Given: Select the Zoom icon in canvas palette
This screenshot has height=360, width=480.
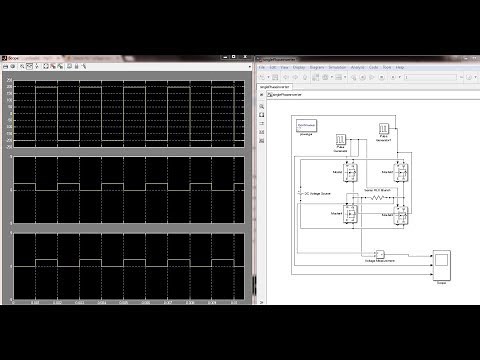Looking at the screenshot, I should [262, 106].
